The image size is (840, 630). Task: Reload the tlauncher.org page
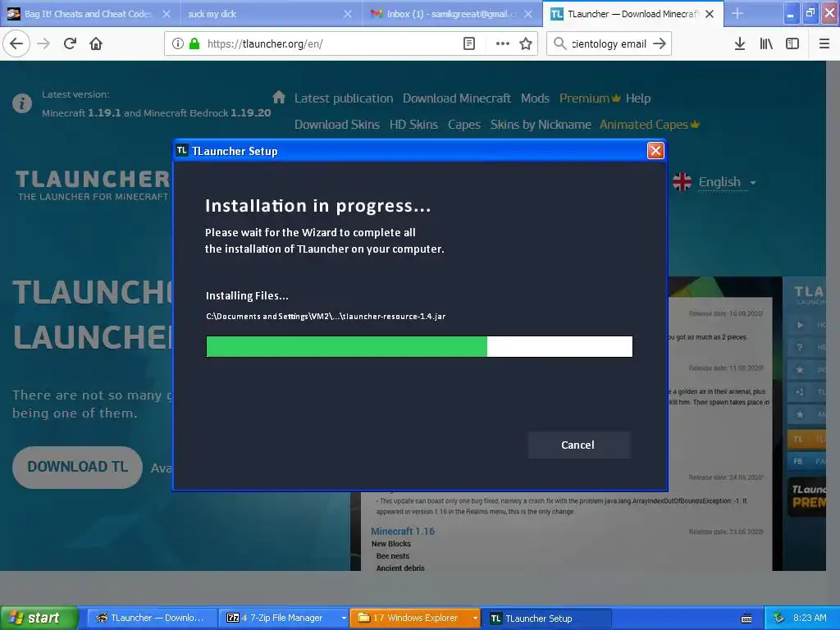click(x=70, y=43)
